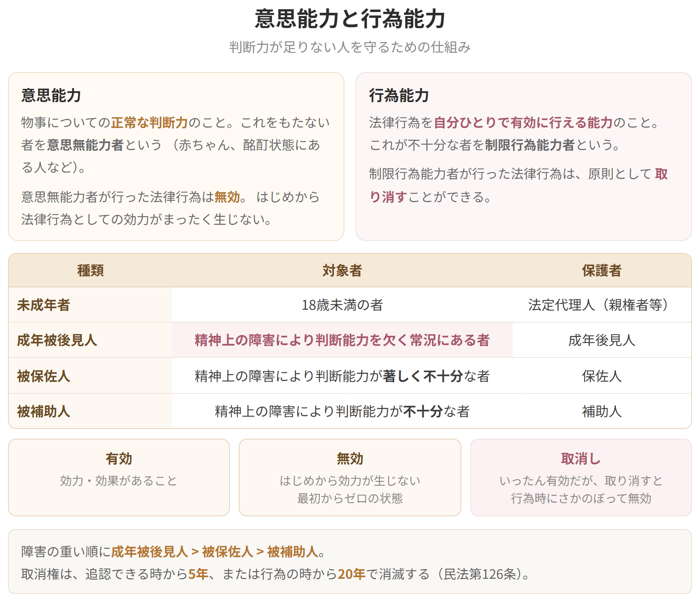Select the highlighted phrase 正常な判断力
The image size is (700, 602).
pyautogui.click(x=149, y=122)
